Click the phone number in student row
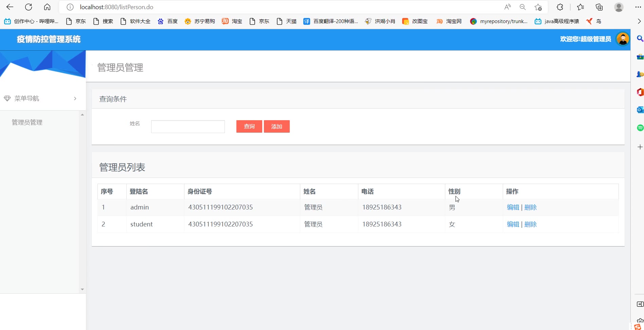The width and height of the screenshot is (644, 330). [382, 224]
